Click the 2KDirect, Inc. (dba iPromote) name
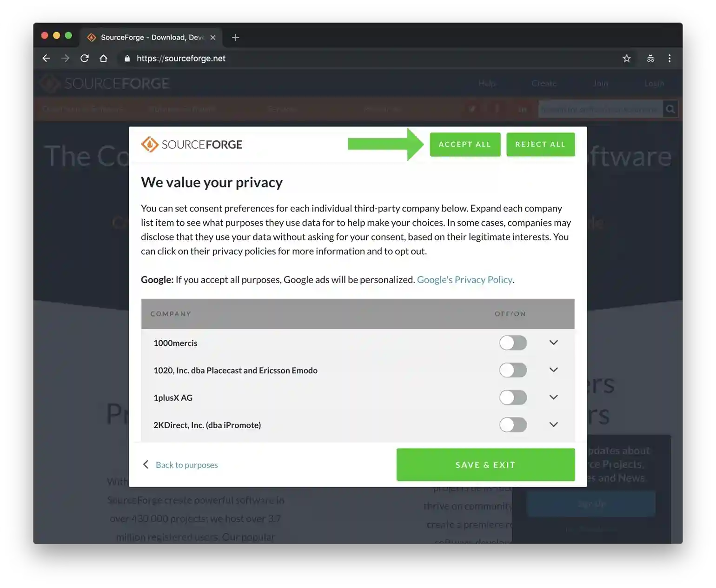Image resolution: width=716 pixels, height=588 pixels. [x=207, y=425]
